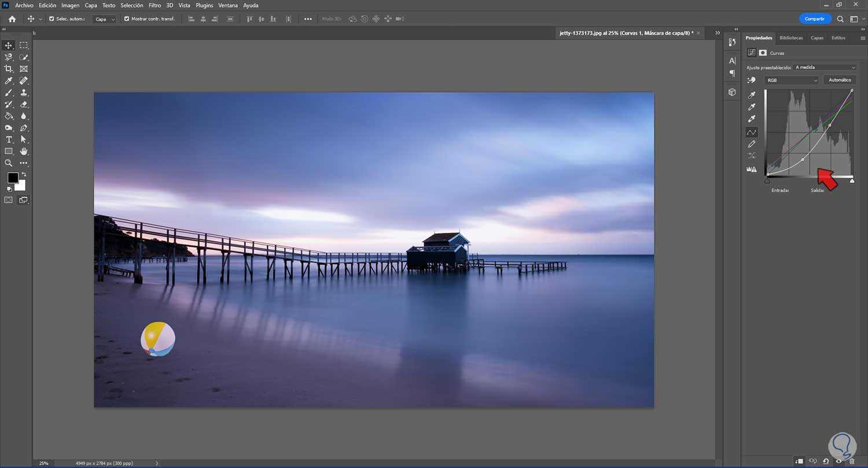Reset the Curves adjustment to defaults
The height and width of the screenshot is (468, 868).
coord(826,461)
